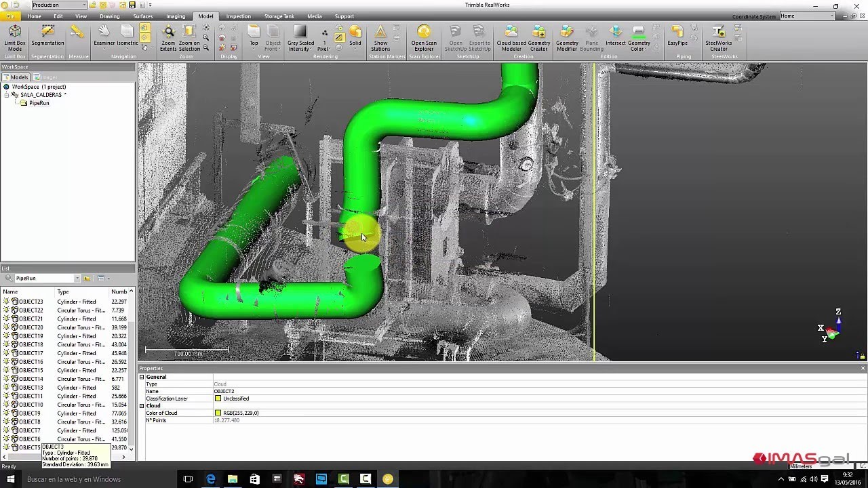868x488 pixels.
Task: Select PipeRun in the workspace tree
Action: [39, 103]
